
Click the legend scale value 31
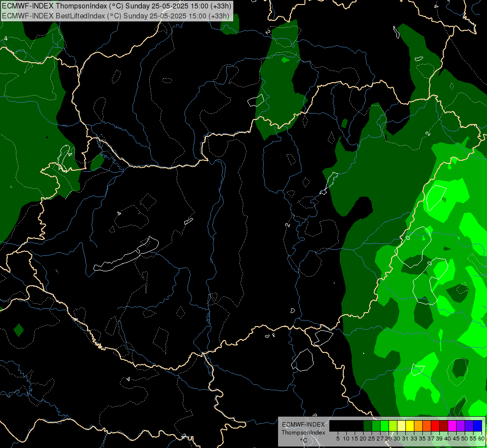[x=405, y=439]
